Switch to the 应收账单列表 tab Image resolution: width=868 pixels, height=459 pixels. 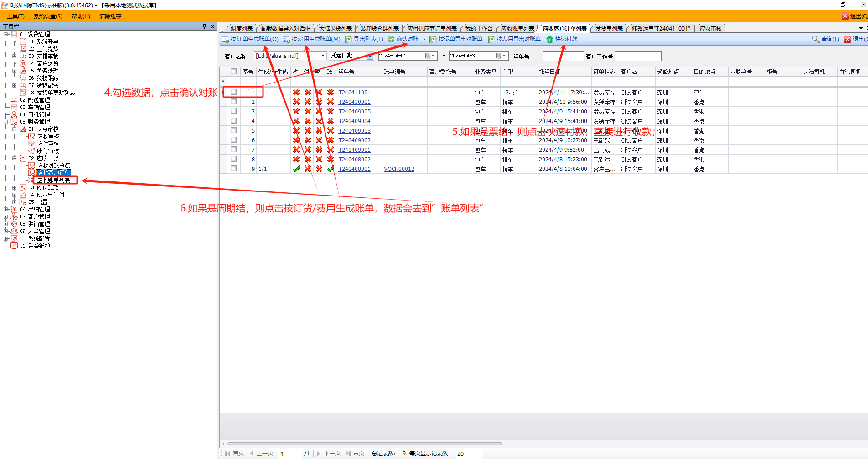pos(517,28)
